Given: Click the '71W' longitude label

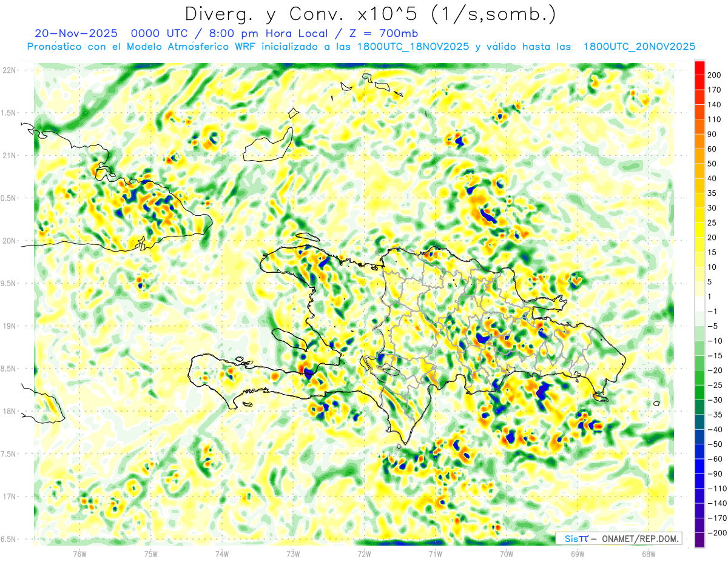Looking at the screenshot, I should (x=435, y=554).
